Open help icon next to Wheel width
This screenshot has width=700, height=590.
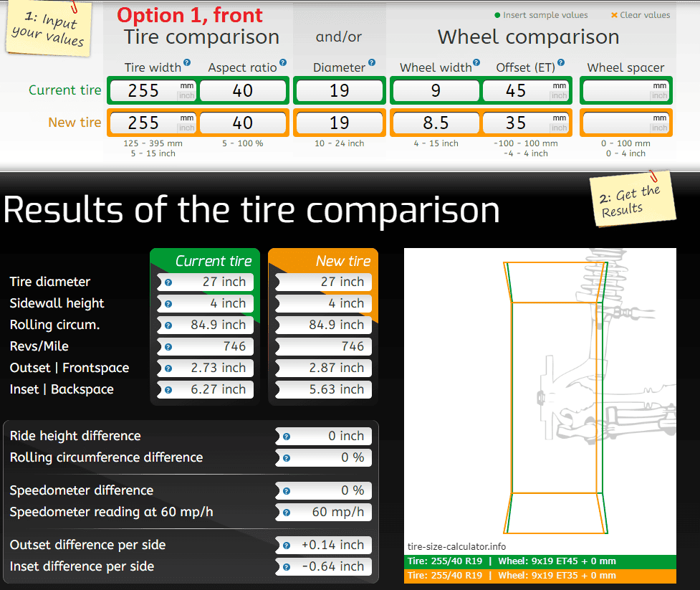(x=476, y=62)
